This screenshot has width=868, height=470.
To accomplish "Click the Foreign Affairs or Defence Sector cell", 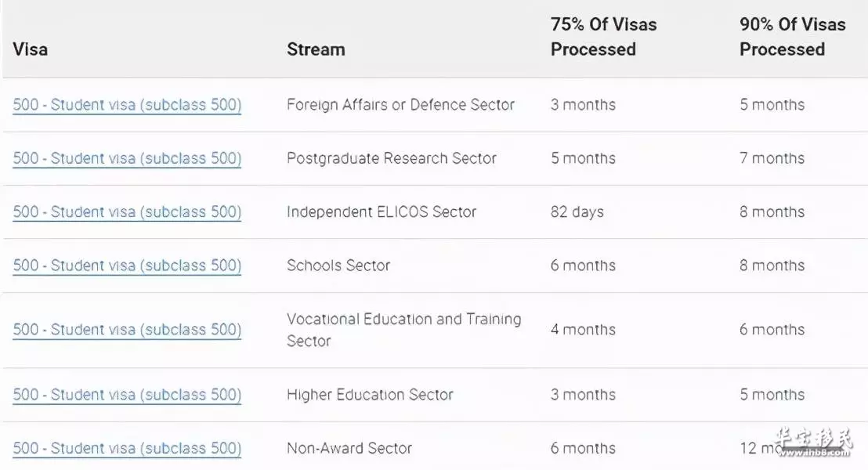I will 401,105.
